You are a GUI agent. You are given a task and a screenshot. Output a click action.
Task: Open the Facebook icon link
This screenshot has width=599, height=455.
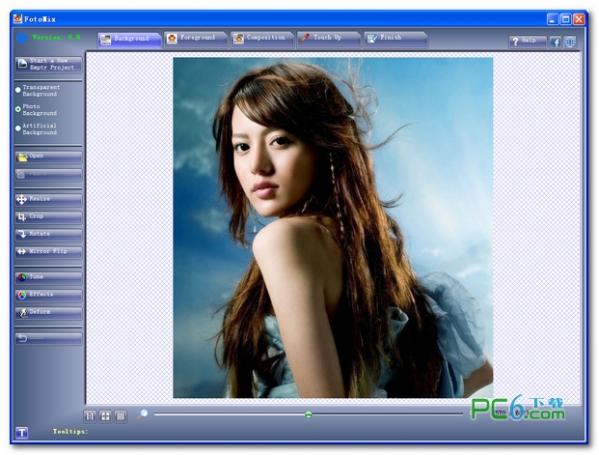pyautogui.click(x=555, y=42)
